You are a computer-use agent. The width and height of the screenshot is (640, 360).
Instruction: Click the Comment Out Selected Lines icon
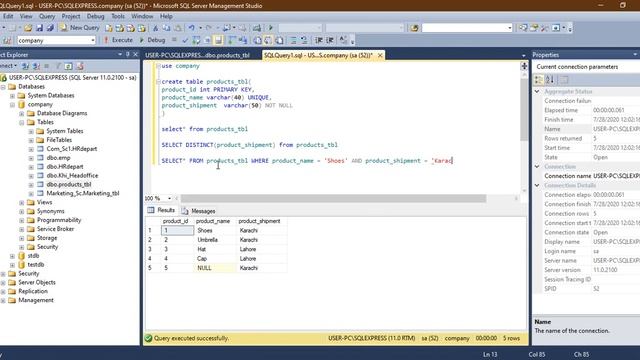click(x=293, y=40)
